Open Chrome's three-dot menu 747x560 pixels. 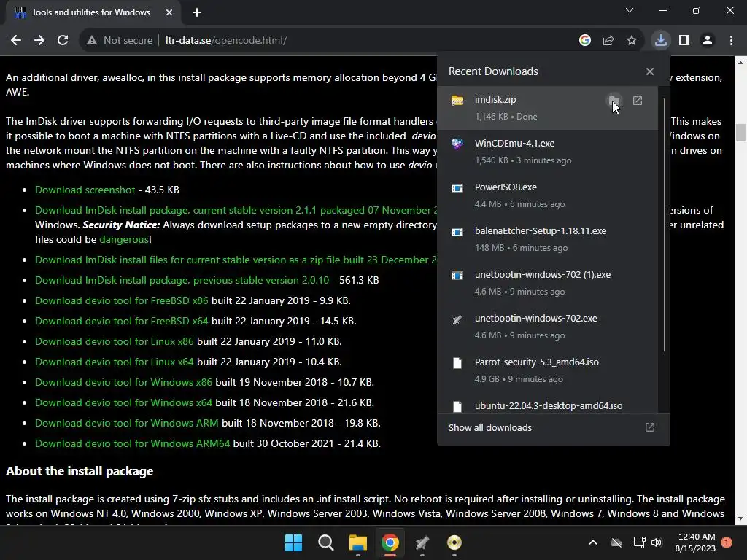[731, 41]
